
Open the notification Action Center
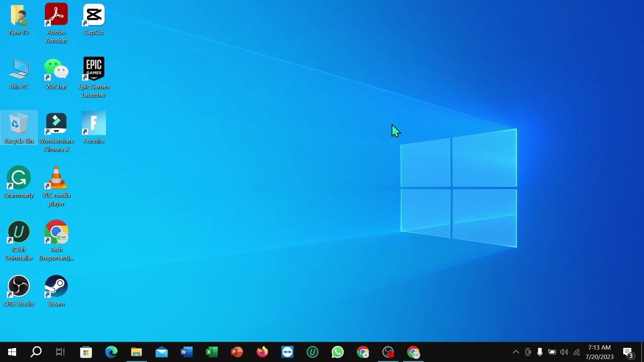tap(628, 352)
